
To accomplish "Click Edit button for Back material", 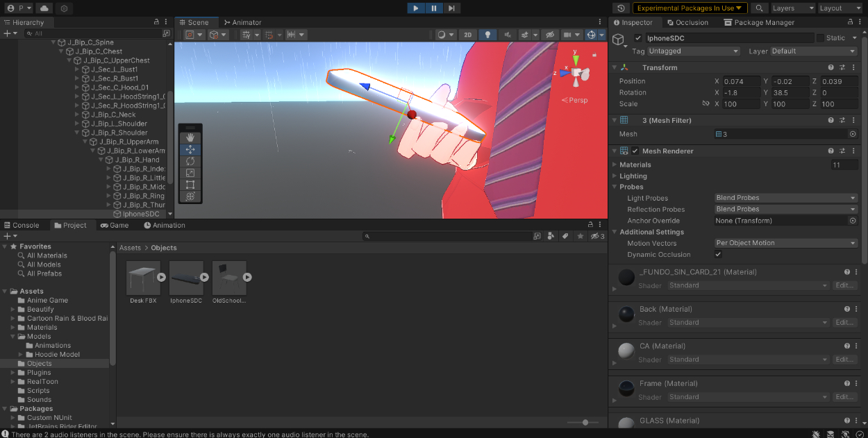I will click(x=843, y=322).
